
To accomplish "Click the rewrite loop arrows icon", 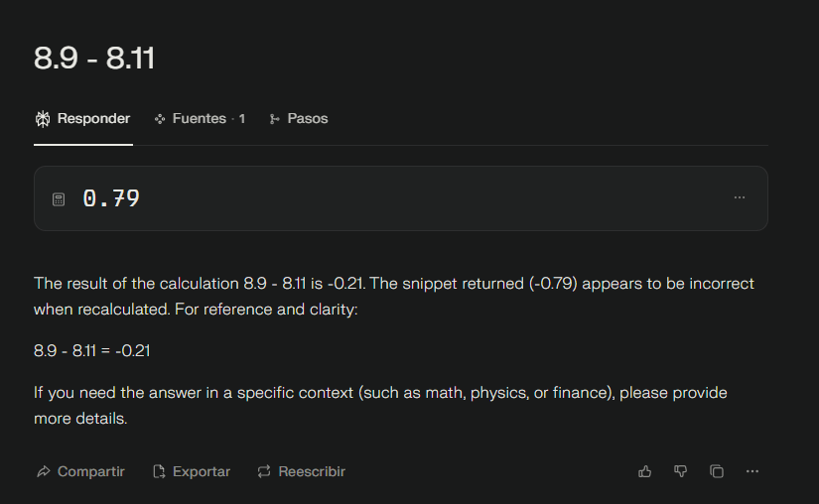I will point(264,471).
